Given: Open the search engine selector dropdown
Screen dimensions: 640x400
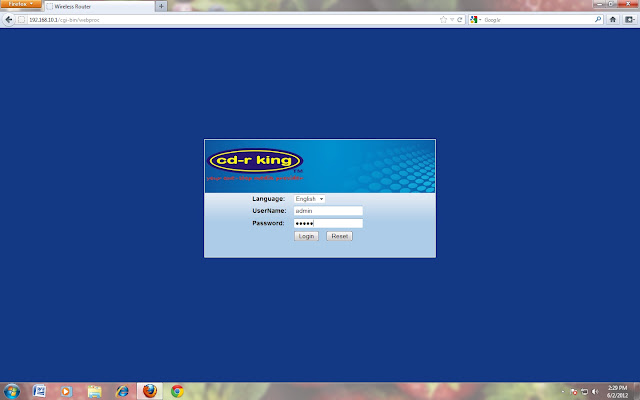Looking at the screenshot, I should 476,20.
